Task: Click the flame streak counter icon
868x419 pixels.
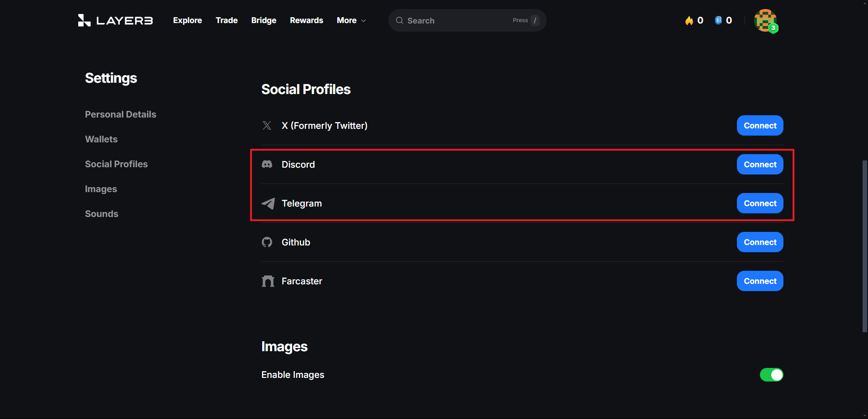Action: pos(689,20)
